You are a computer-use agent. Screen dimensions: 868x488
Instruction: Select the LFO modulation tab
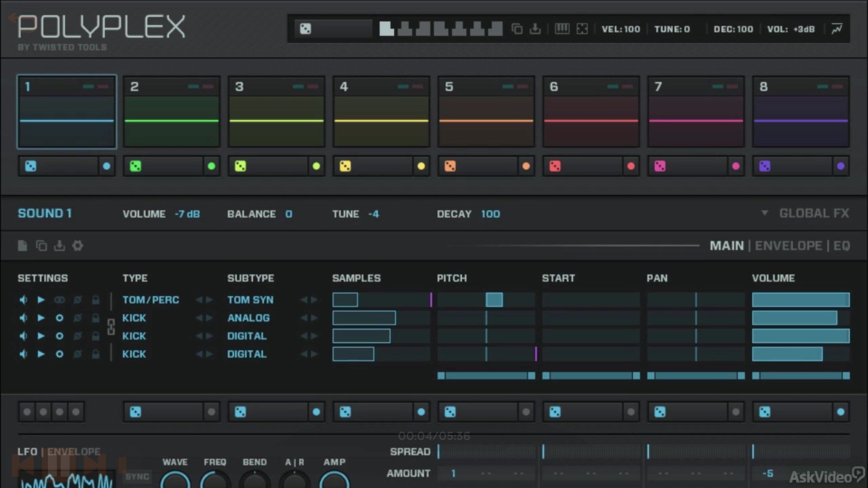point(27,451)
